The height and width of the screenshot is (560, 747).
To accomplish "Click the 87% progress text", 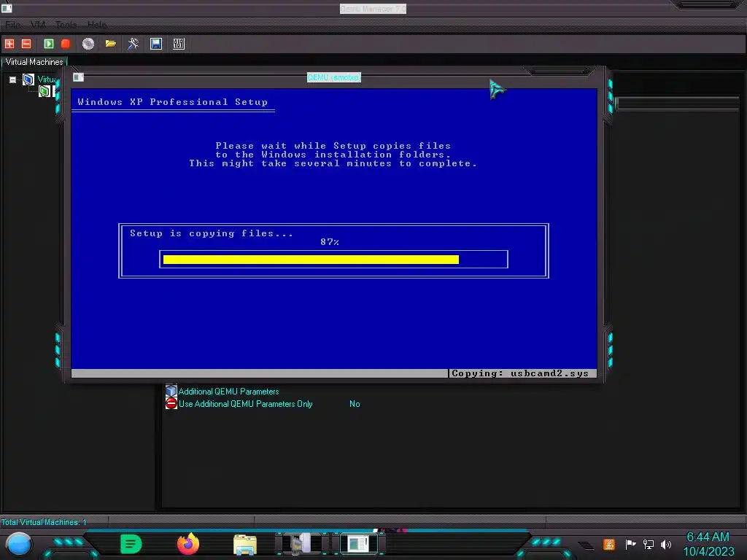I will [330, 242].
